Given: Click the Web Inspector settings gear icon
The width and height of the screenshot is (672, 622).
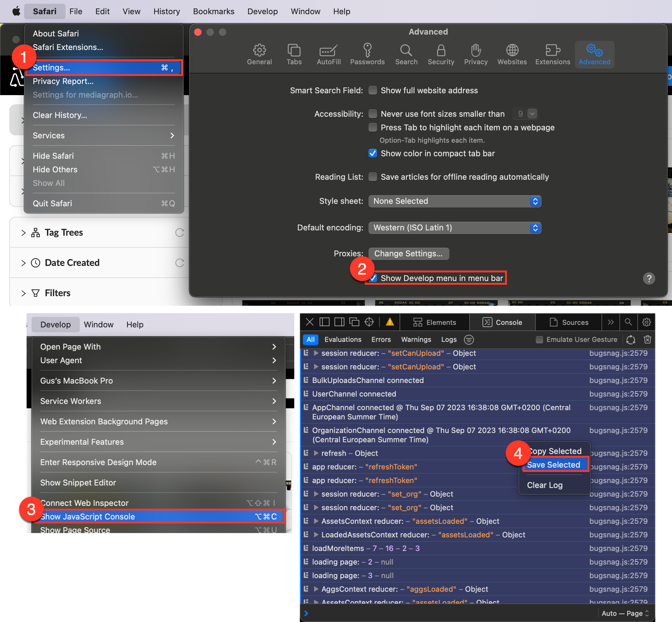Looking at the screenshot, I should (x=646, y=322).
